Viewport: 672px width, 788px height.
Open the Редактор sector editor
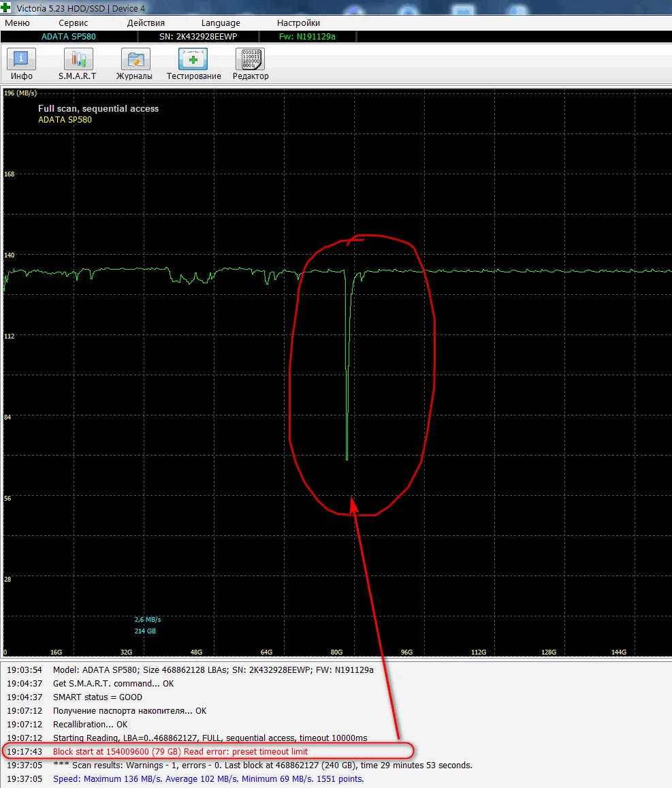click(x=251, y=64)
